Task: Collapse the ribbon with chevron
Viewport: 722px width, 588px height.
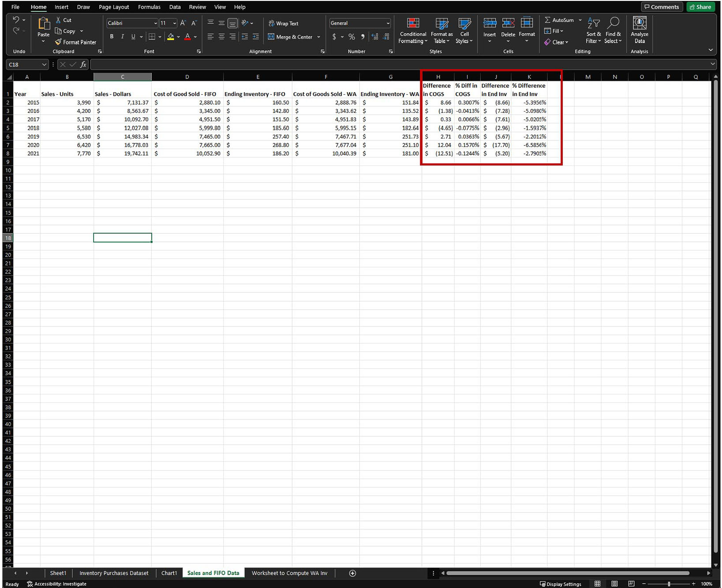Action: 711,50
